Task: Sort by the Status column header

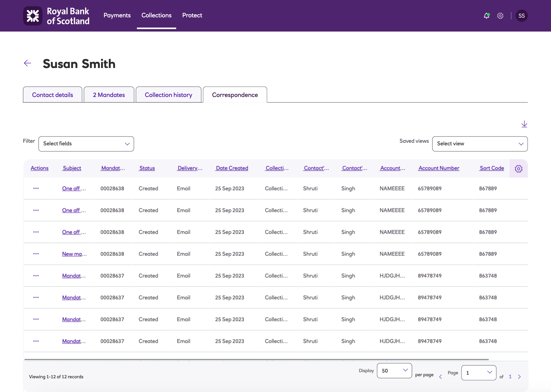Action: pos(147,168)
